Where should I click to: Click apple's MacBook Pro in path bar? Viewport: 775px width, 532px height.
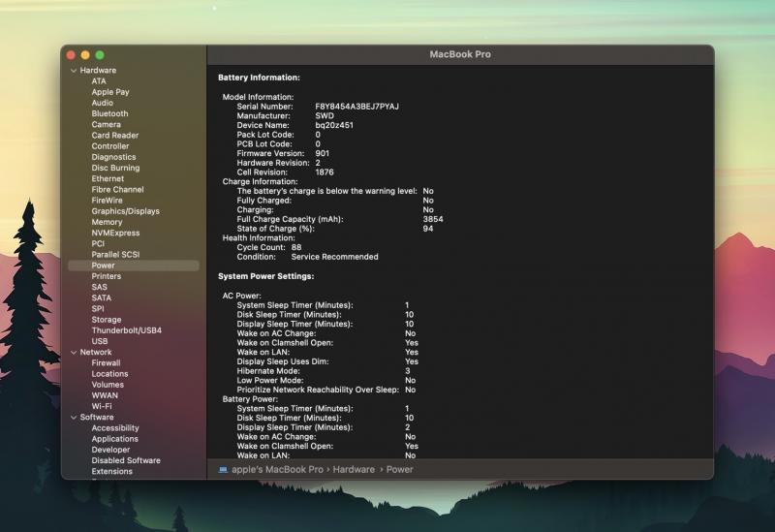pyautogui.click(x=277, y=470)
